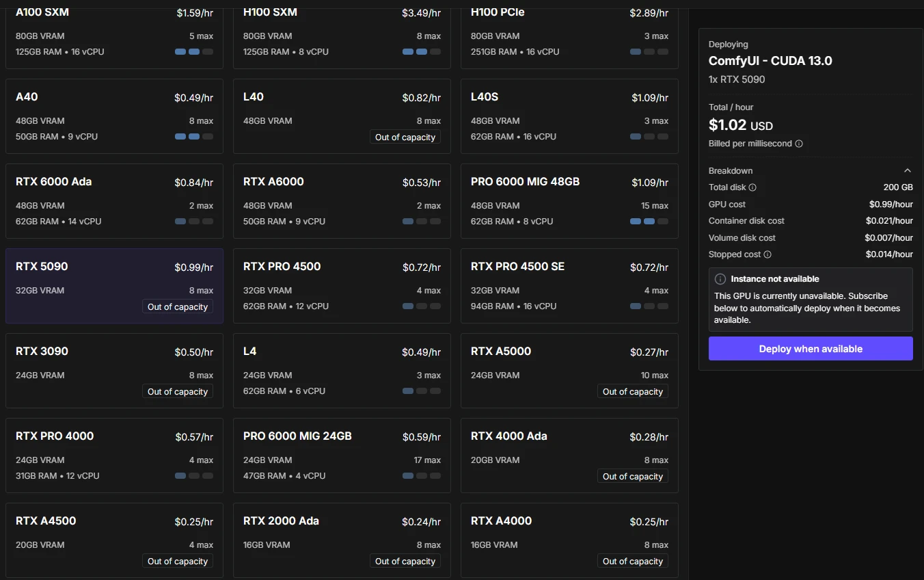The width and height of the screenshot is (924, 580).
Task: Click the Out of capacity badge on RTX A4000
Action: pos(633,562)
